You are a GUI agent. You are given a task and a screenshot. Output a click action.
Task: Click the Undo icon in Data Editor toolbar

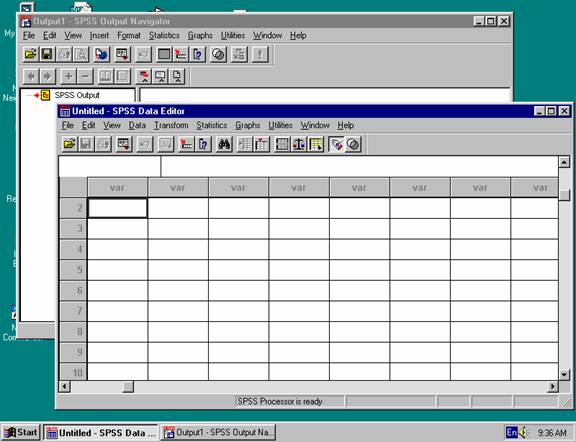click(x=144, y=144)
